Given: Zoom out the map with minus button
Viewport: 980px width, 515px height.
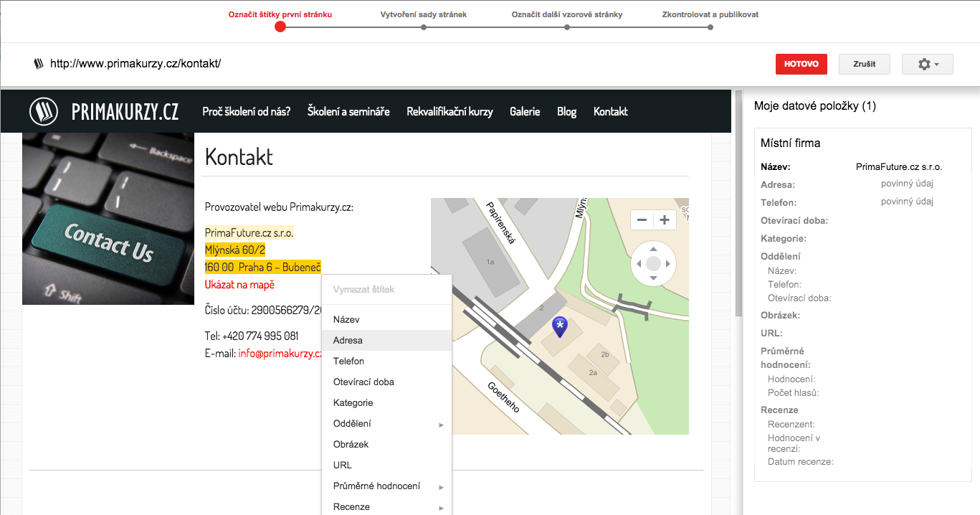Looking at the screenshot, I should pos(642,220).
